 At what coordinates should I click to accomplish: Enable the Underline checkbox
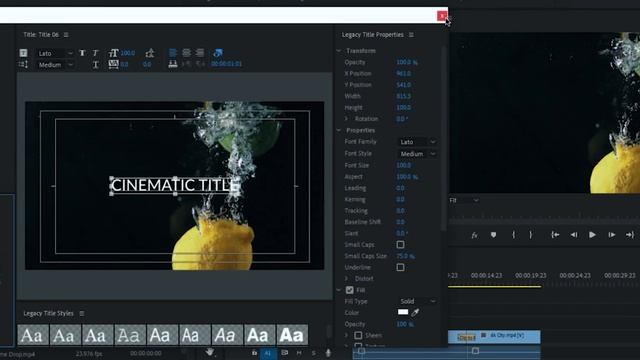point(400,267)
